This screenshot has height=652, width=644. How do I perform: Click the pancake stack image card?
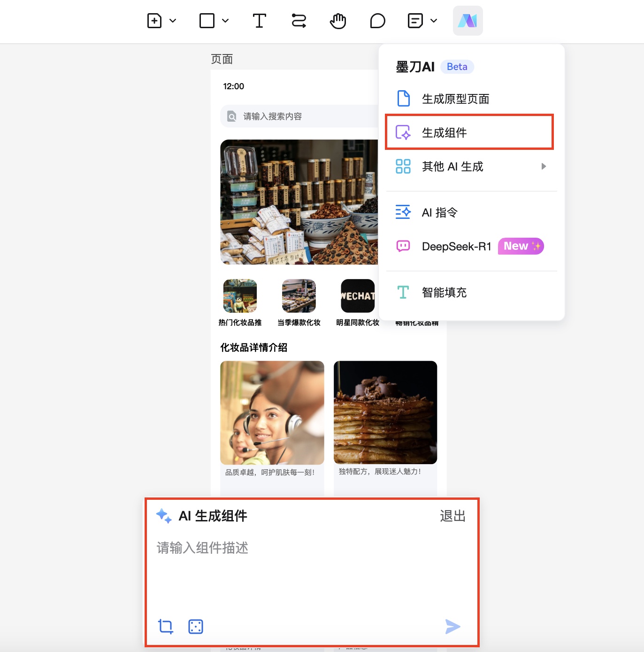pos(385,412)
